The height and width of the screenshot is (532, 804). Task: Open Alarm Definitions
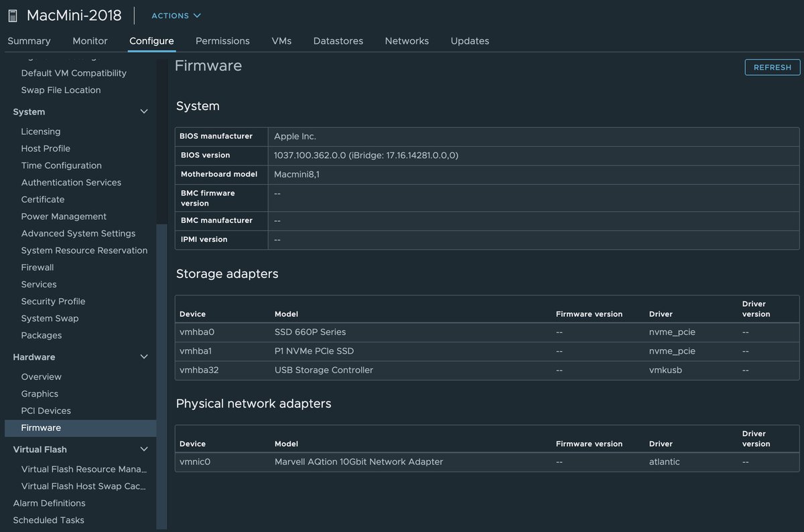(49, 503)
